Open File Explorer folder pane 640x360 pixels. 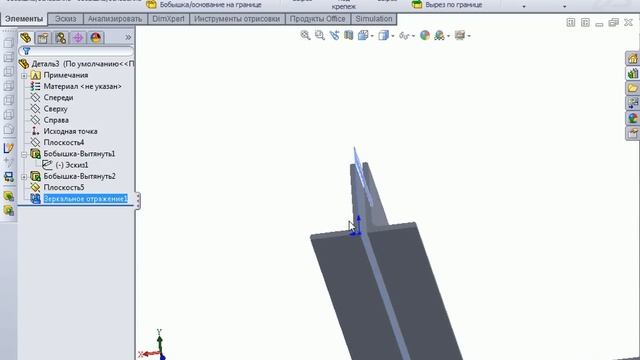tap(633, 88)
